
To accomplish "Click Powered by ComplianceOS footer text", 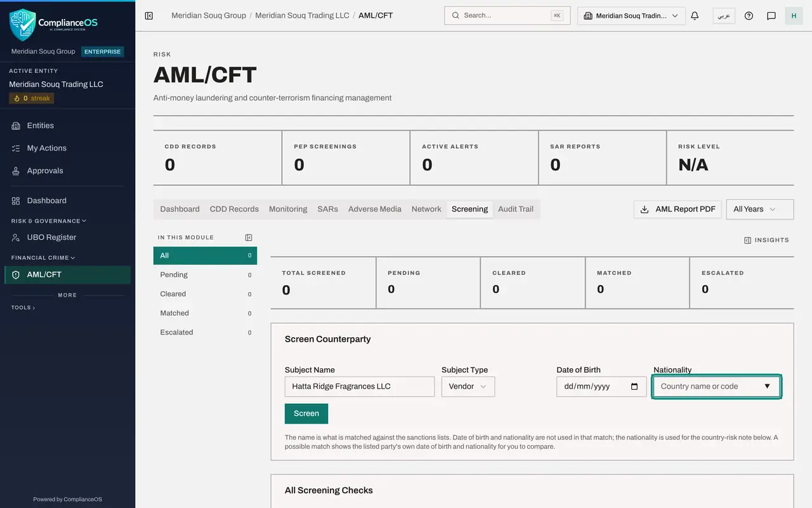I will tap(67, 499).
